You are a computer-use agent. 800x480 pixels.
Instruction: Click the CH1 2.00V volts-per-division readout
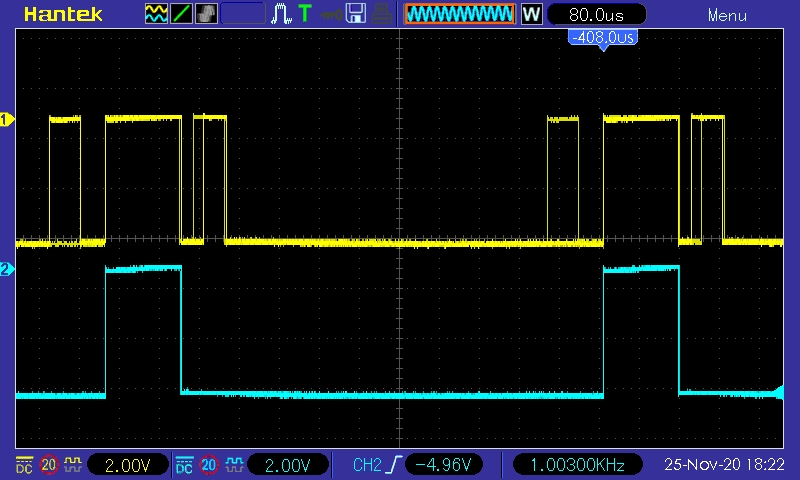pos(129,464)
